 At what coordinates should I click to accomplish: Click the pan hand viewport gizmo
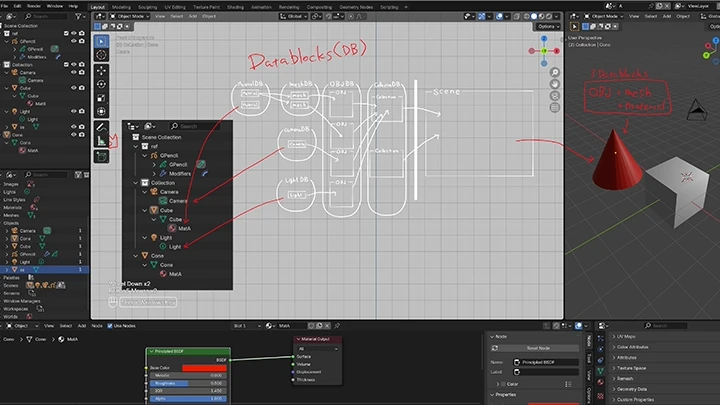[x=555, y=84]
